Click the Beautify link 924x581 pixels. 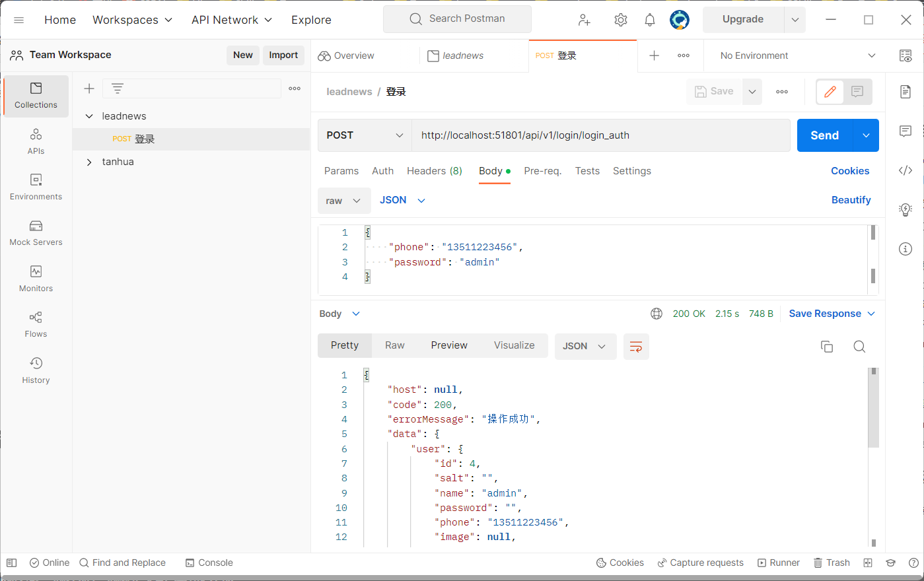[851, 200]
